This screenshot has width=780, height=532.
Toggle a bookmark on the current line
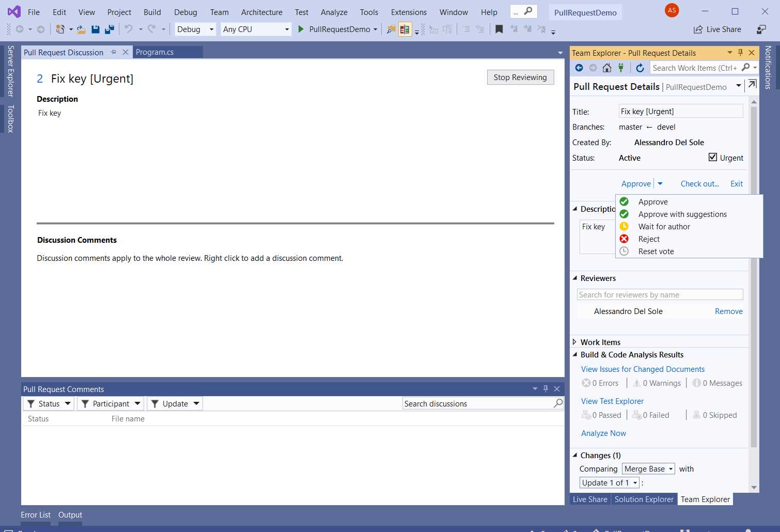[x=499, y=29]
